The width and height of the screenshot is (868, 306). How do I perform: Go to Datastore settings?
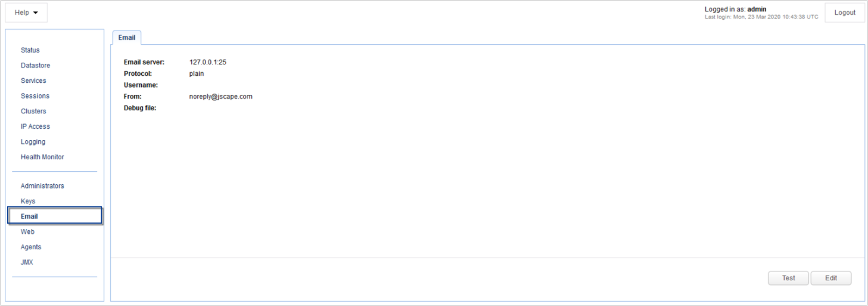coord(36,66)
